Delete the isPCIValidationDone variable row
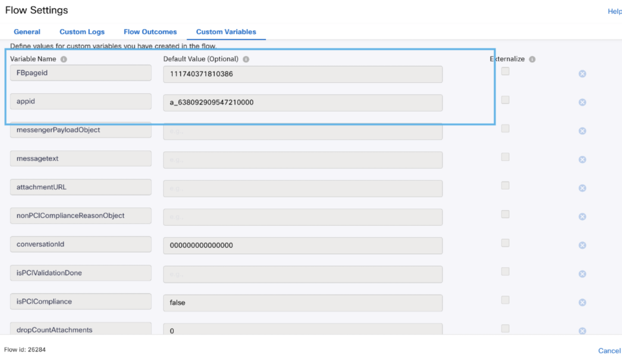622x364 pixels. [x=582, y=274]
